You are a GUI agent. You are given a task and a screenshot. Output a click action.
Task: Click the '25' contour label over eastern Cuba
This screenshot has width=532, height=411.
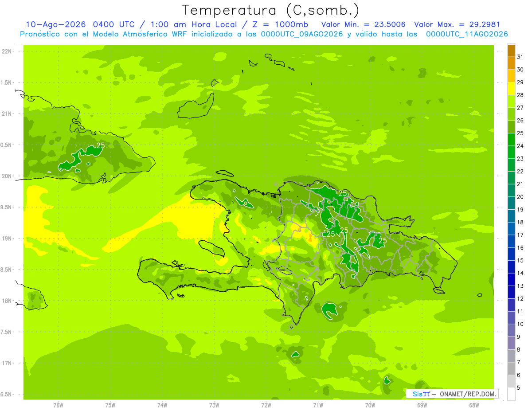click(101, 145)
